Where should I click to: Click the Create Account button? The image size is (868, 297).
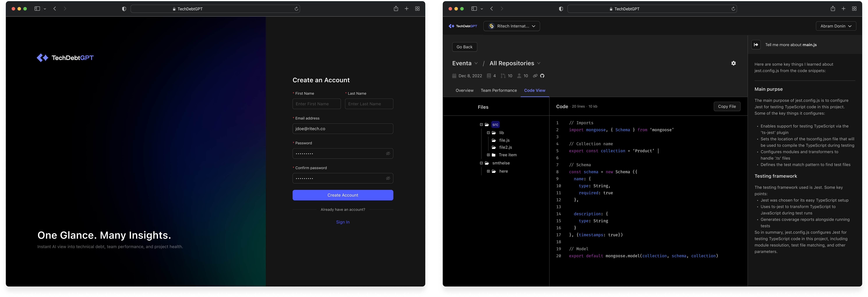click(343, 195)
